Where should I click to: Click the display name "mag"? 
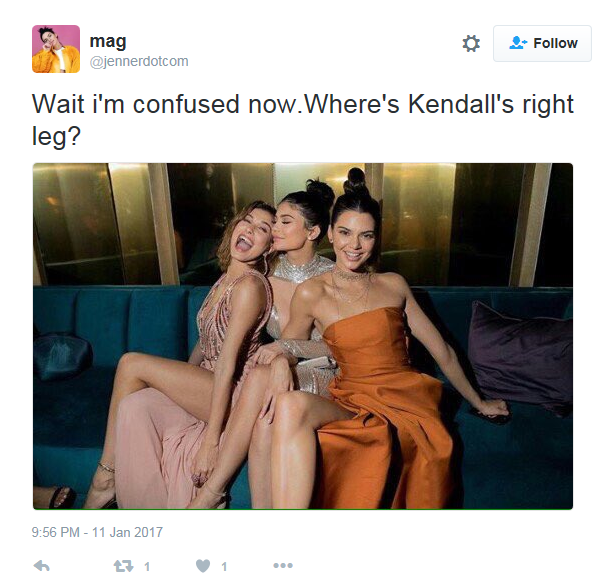[108, 41]
